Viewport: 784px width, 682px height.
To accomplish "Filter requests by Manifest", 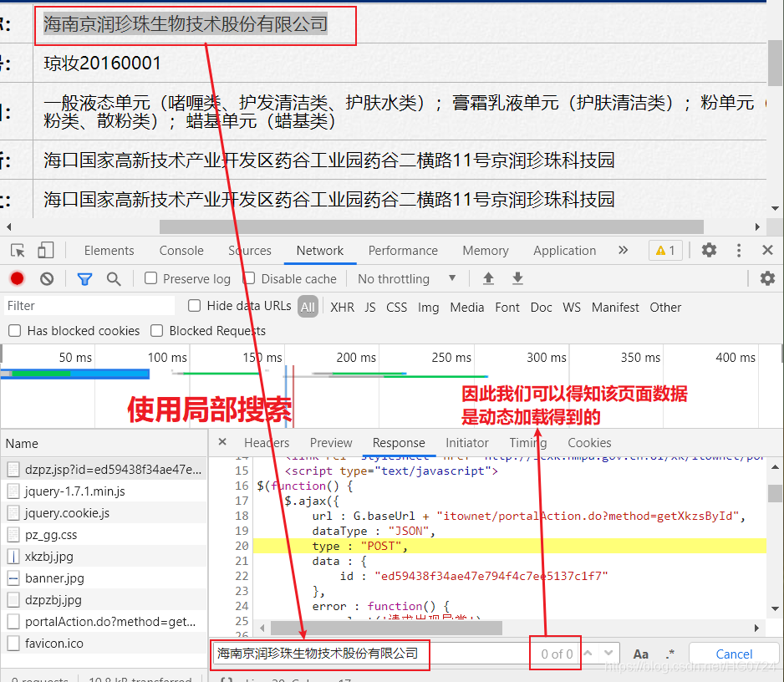I will tap(615, 307).
